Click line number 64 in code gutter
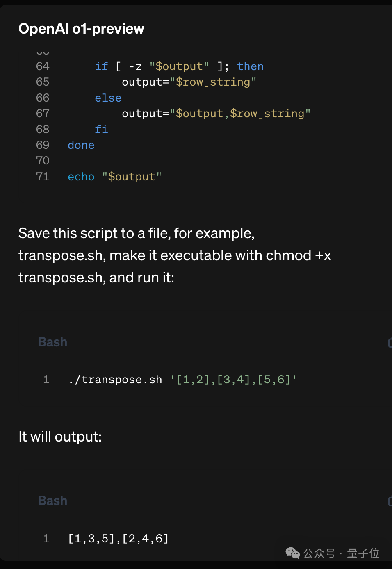This screenshot has height=569, width=392. (x=43, y=66)
